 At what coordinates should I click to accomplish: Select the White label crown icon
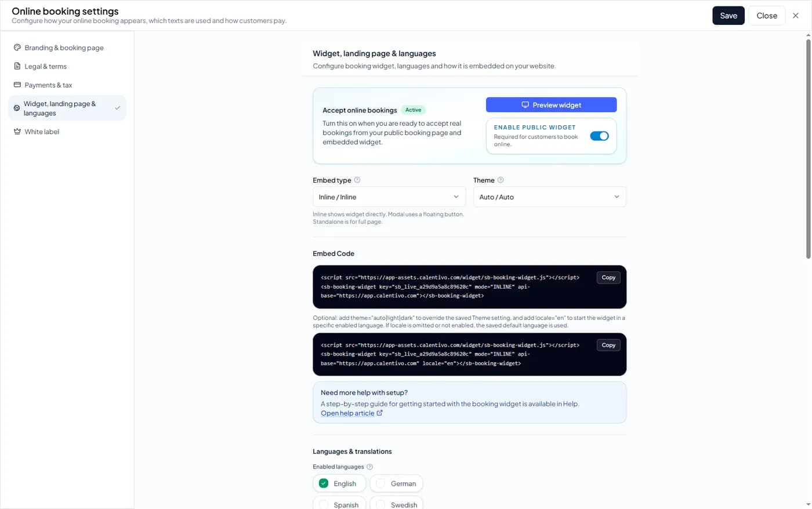point(17,132)
